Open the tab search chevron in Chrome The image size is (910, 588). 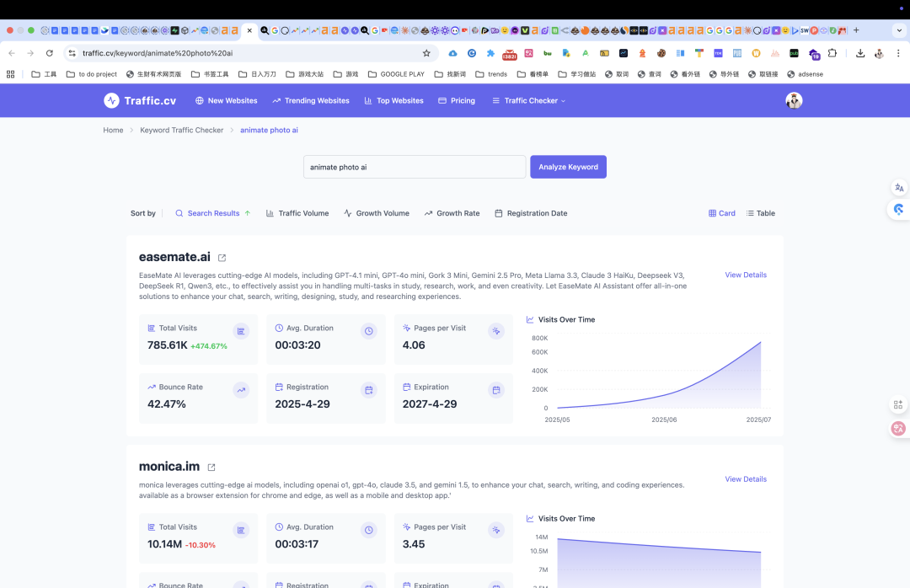(899, 30)
